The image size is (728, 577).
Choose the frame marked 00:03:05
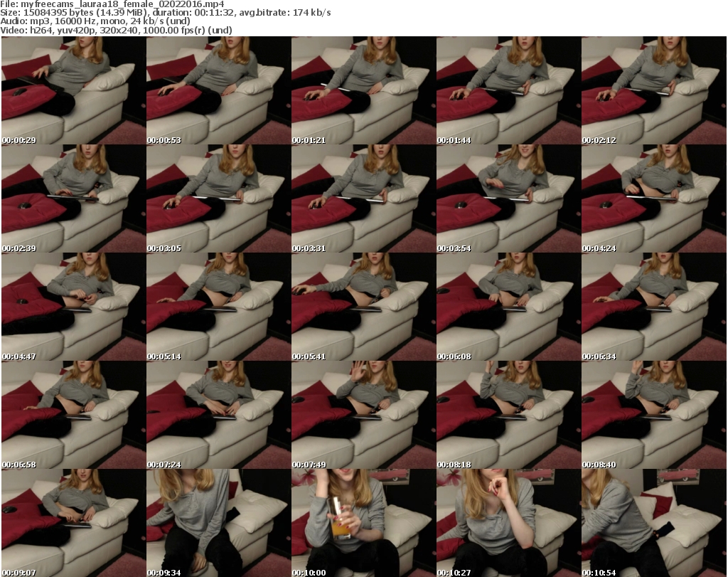219,198
